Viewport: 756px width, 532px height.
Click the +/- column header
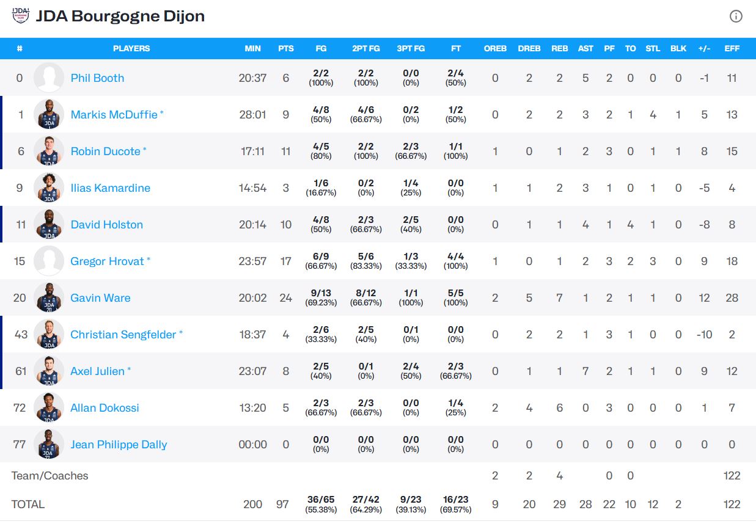click(x=704, y=49)
